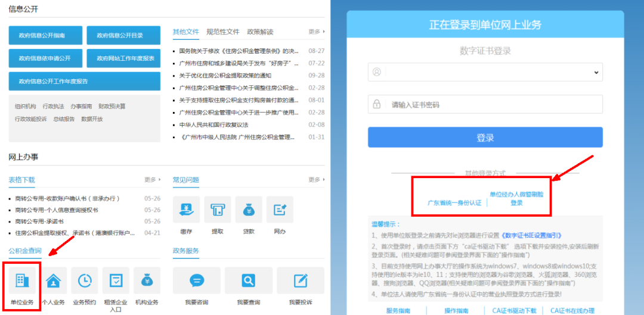
Task: Open the 单位业务 building icon
Action: (x=22, y=280)
